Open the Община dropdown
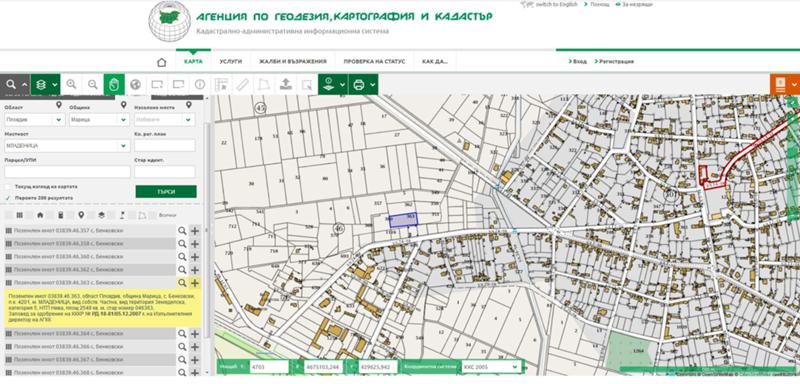Viewport: 800px width, 384px height. point(99,119)
